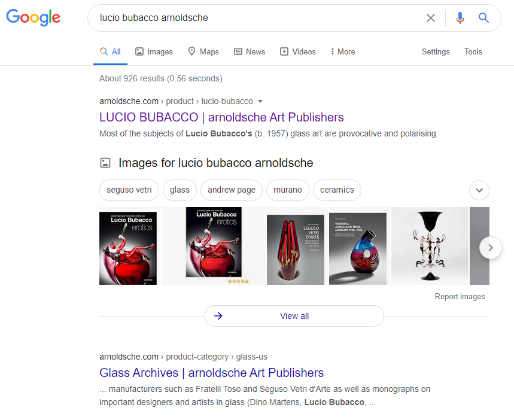Screen dimensions: 514x420
Task: Filter images by 'ceramics' chip
Action: click(x=337, y=190)
